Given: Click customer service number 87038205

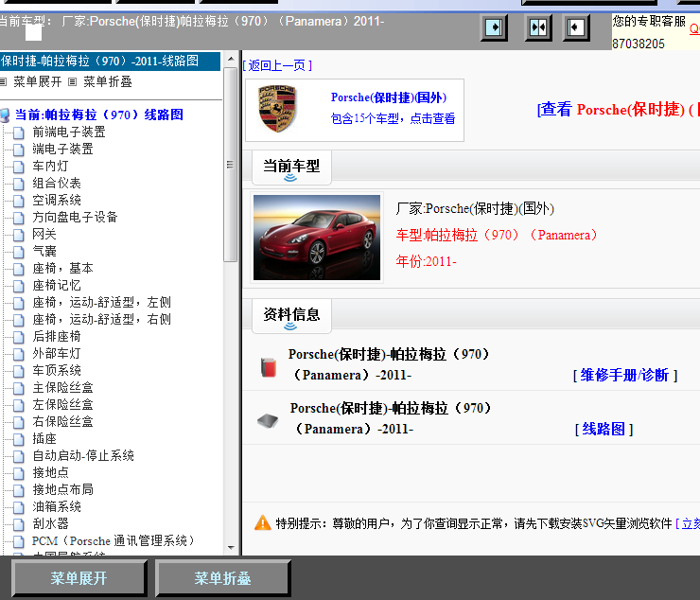Looking at the screenshot, I should tap(639, 44).
